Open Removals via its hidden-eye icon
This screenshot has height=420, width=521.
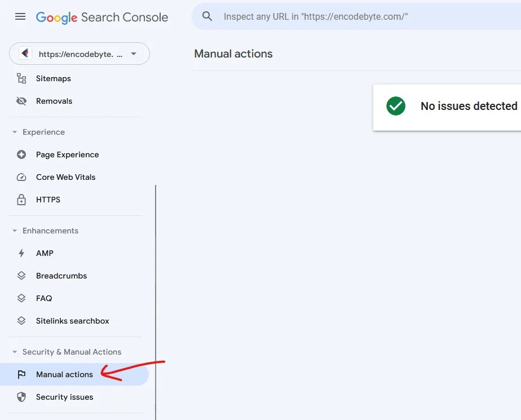coord(21,101)
